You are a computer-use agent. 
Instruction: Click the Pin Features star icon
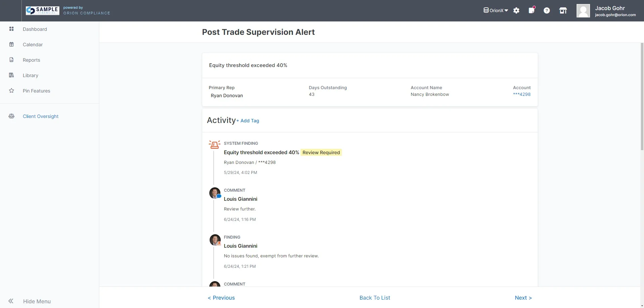click(11, 91)
